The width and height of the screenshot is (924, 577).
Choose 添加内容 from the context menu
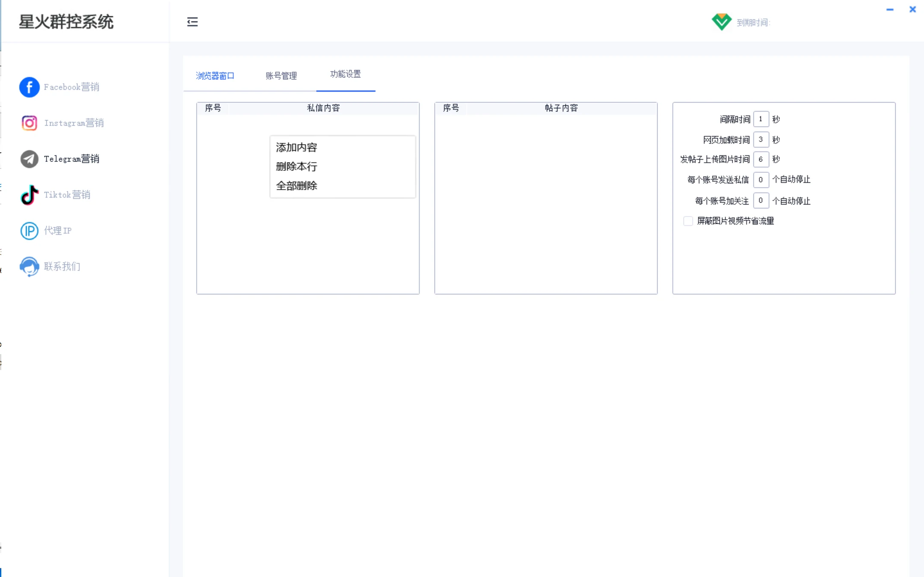coord(296,148)
